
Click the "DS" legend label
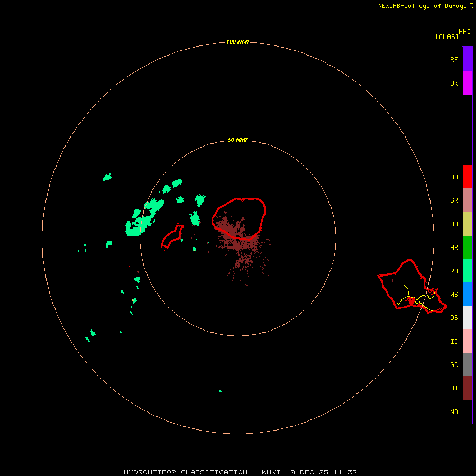pyautogui.click(x=454, y=318)
